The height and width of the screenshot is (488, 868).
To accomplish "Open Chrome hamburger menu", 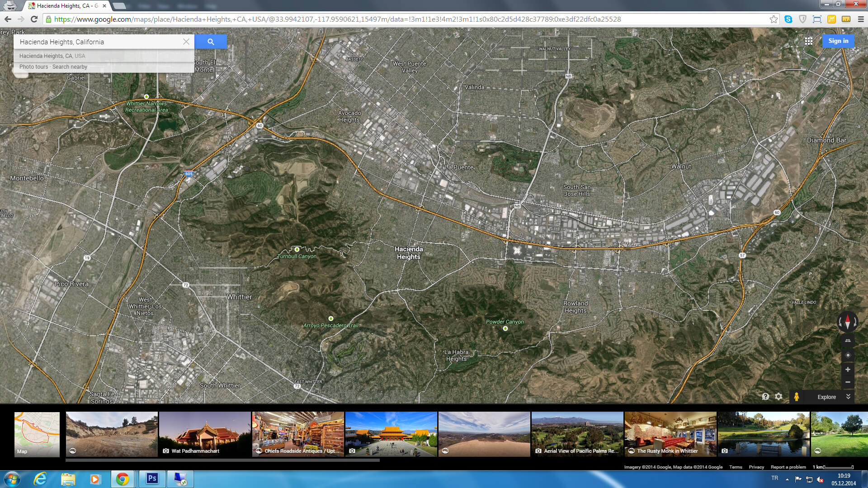I will (x=861, y=19).
